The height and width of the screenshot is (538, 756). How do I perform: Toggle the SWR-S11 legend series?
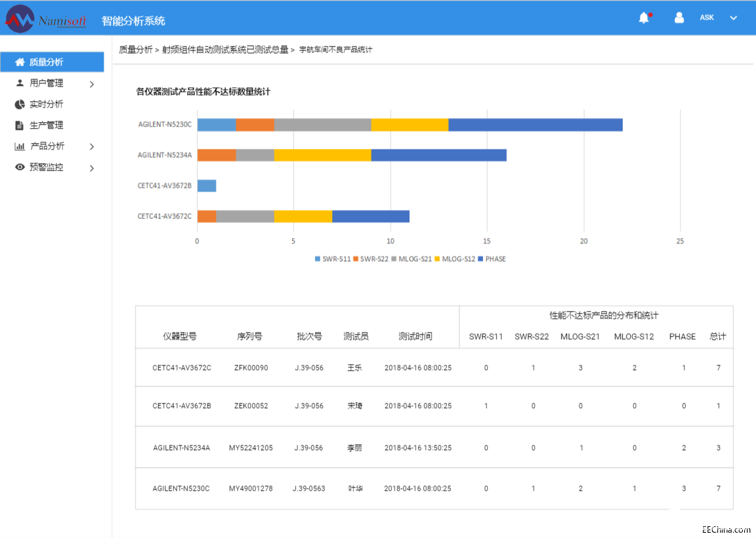333,259
